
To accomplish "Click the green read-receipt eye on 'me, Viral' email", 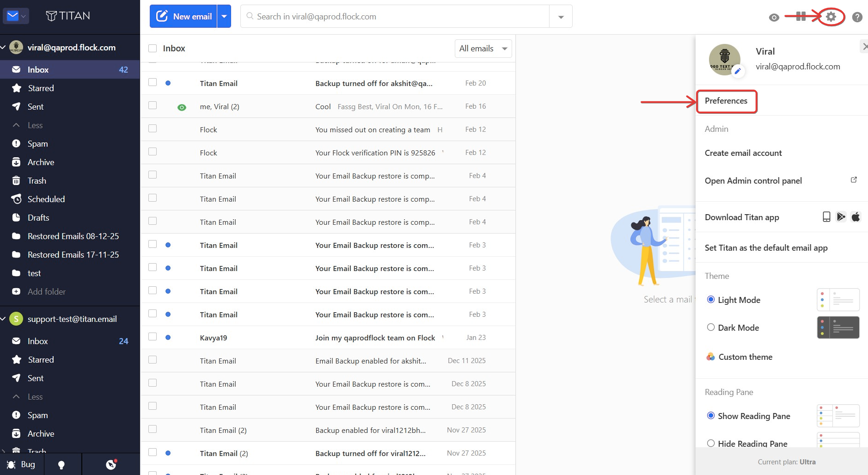I will click(x=182, y=107).
